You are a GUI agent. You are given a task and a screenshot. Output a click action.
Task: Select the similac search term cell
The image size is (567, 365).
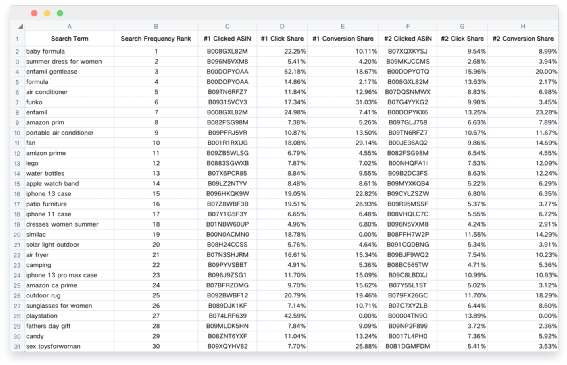click(69, 234)
